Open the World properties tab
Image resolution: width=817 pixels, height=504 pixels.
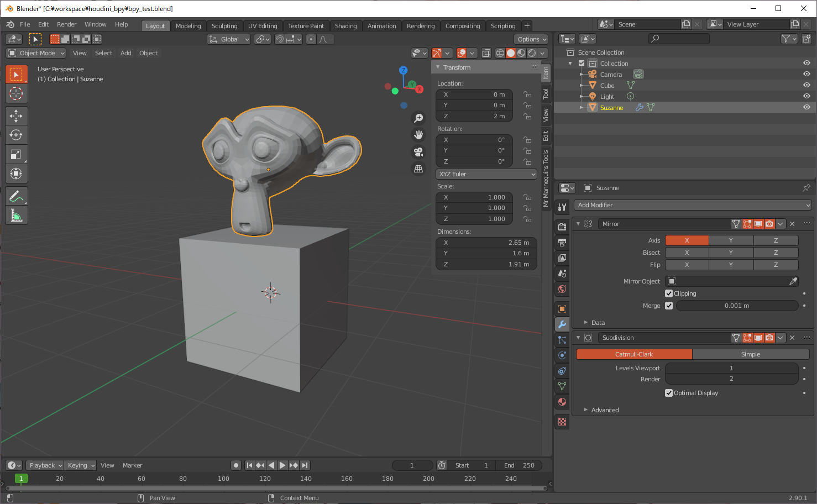(562, 289)
